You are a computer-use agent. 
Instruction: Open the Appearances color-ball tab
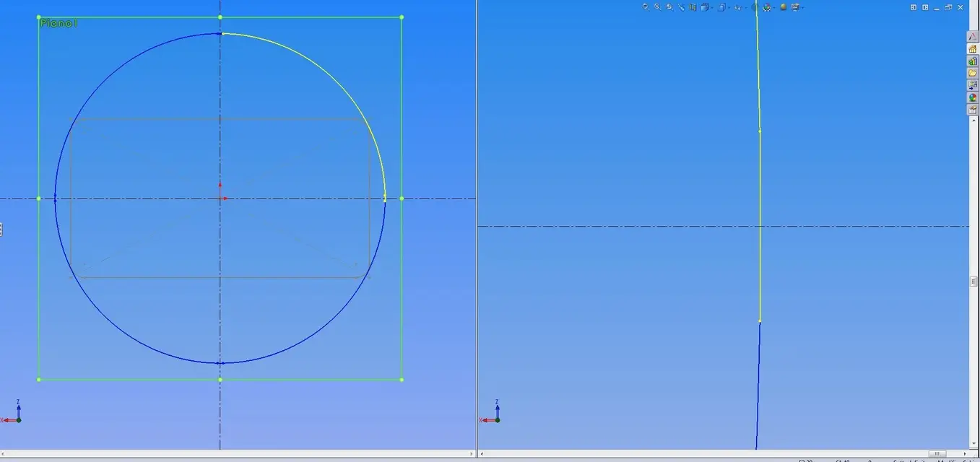973,97
